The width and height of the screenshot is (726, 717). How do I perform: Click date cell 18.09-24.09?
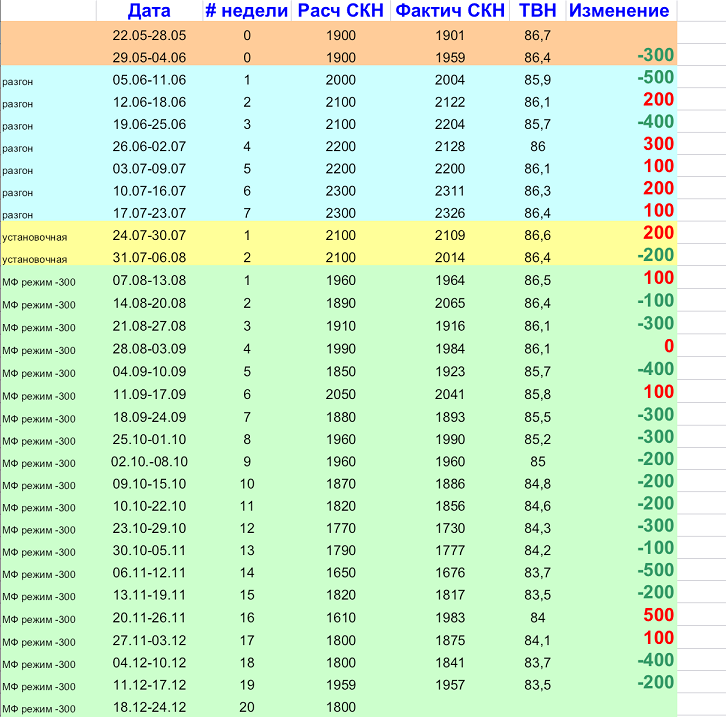point(149,418)
